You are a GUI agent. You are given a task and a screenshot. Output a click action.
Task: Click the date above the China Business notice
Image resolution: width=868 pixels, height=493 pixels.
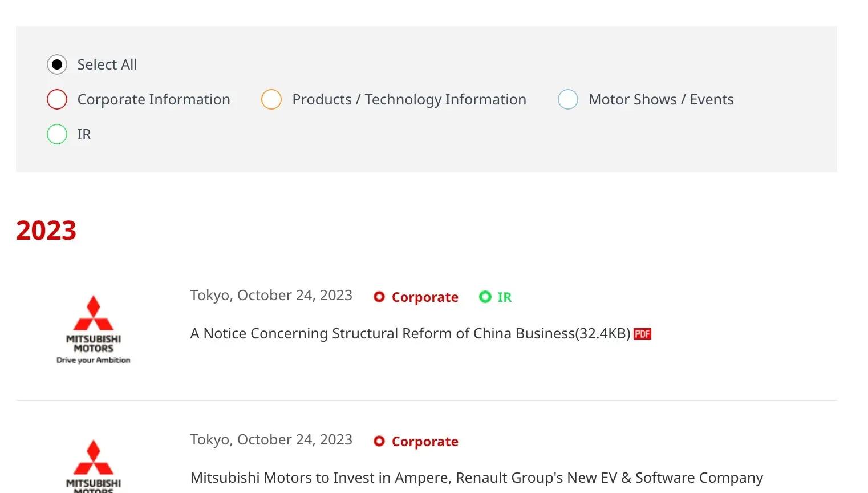pos(271,295)
